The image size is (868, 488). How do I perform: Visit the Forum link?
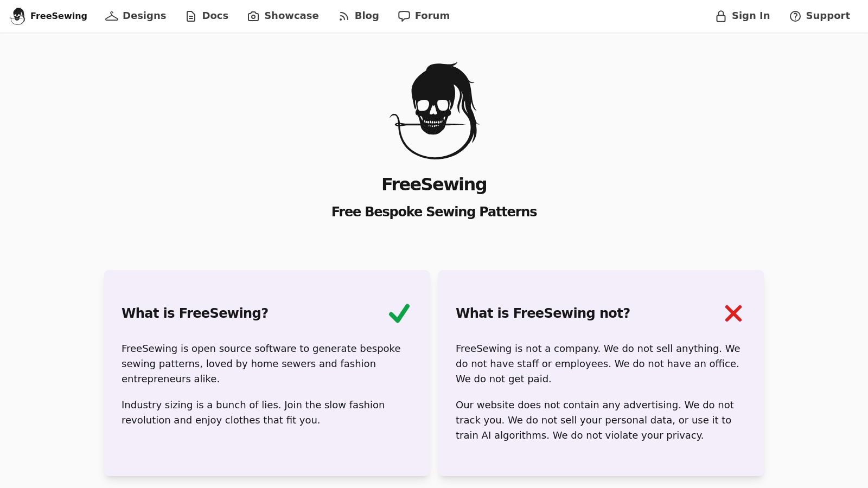432,16
